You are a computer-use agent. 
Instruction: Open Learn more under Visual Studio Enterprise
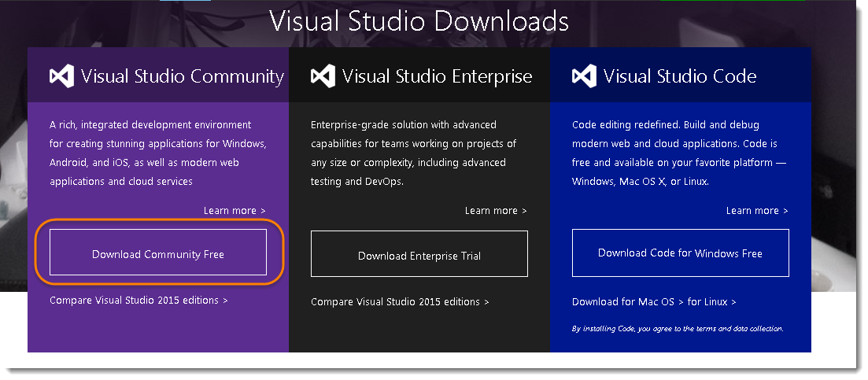[496, 211]
